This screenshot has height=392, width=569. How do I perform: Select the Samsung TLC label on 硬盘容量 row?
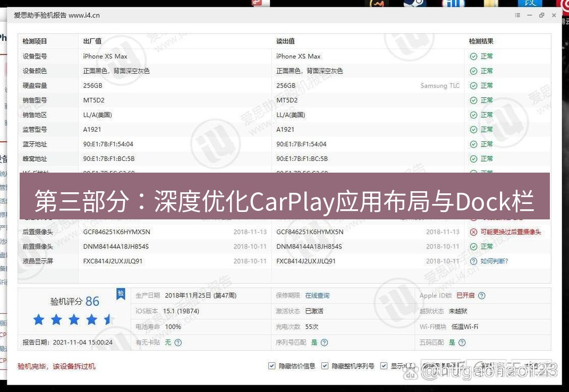(439, 85)
